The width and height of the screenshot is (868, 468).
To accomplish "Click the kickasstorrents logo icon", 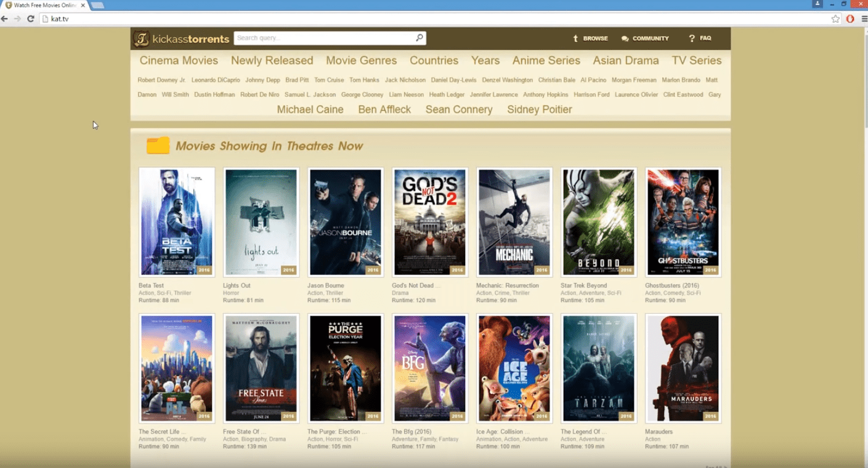I will [142, 39].
